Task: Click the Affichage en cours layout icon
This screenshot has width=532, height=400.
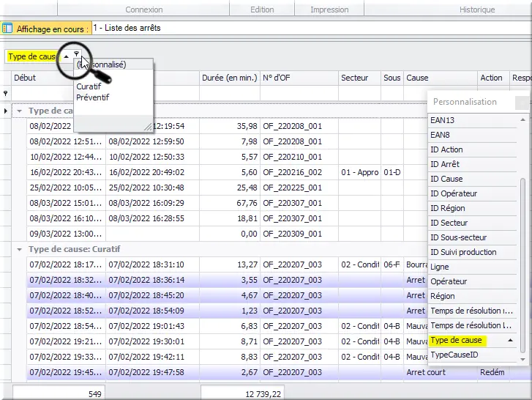Action: pos(7,29)
